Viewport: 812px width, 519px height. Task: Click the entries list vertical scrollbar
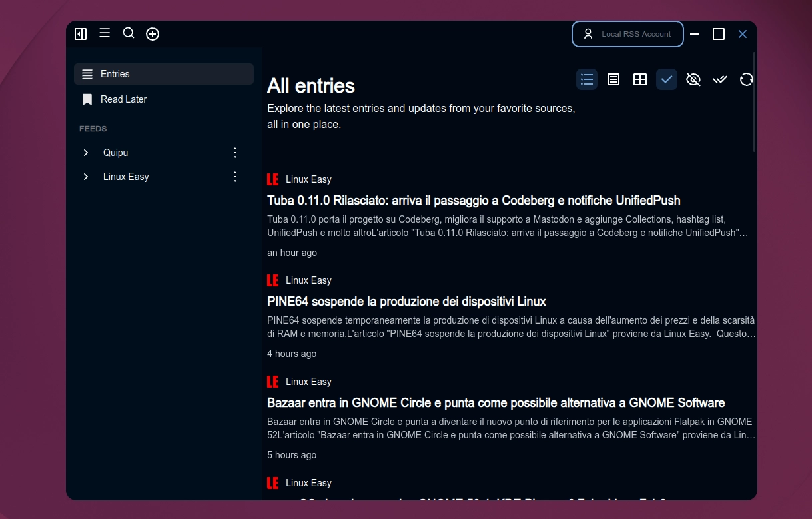pos(755,102)
